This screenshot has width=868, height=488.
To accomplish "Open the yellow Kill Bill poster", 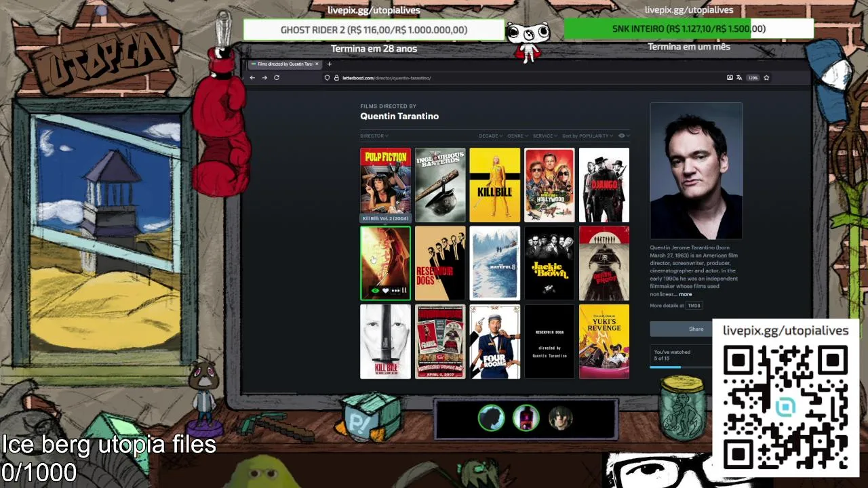I will (x=495, y=185).
